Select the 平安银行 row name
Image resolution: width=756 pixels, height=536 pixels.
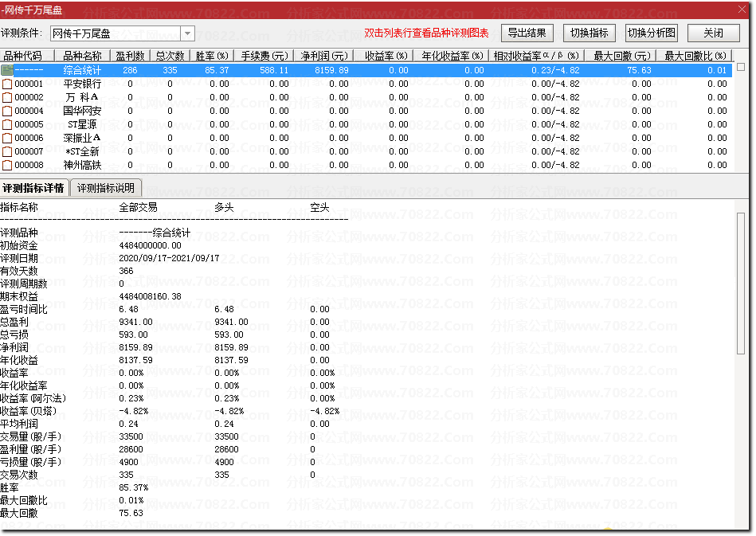[x=82, y=84]
